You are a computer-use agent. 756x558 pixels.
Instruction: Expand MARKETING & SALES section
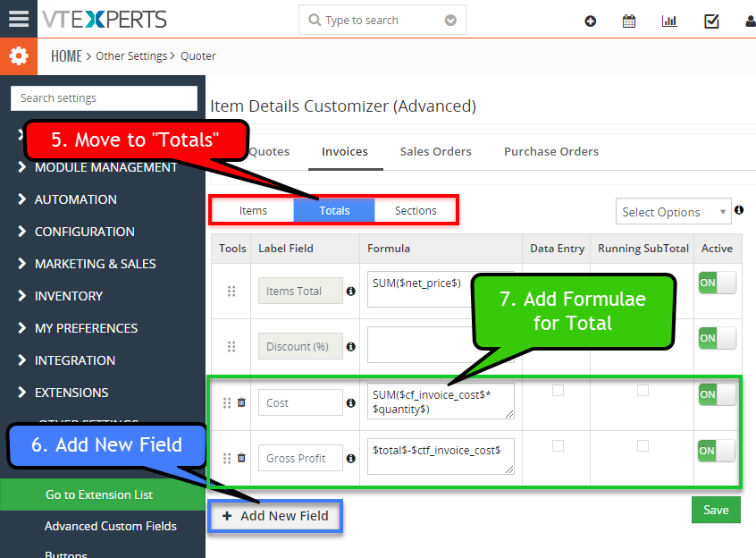(87, 264)
